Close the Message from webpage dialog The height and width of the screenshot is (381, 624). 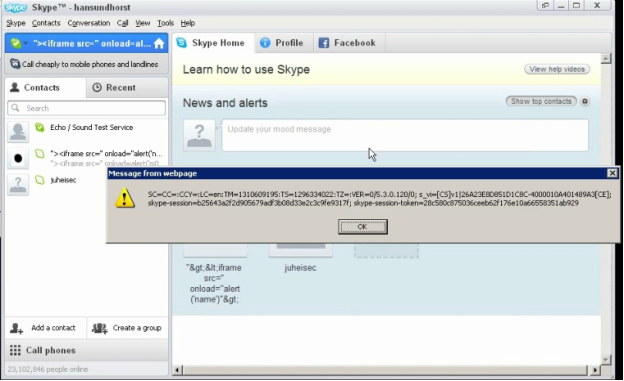point(612,173)
